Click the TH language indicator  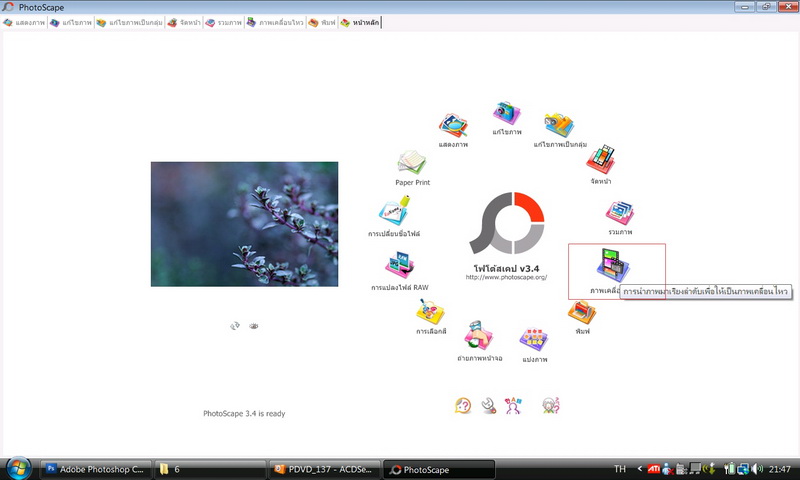click(620, 469)
